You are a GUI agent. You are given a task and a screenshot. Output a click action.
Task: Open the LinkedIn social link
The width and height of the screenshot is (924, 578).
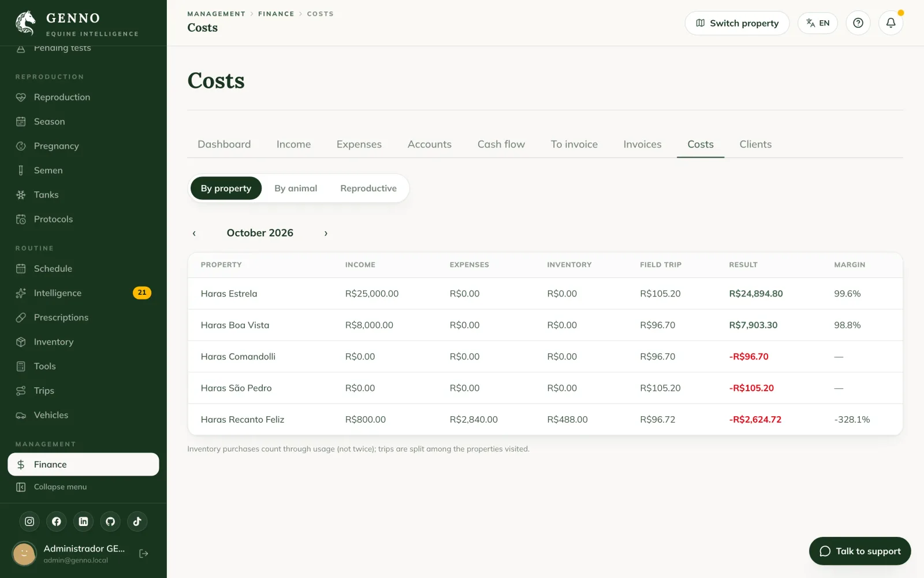click(x=83, y=521)
